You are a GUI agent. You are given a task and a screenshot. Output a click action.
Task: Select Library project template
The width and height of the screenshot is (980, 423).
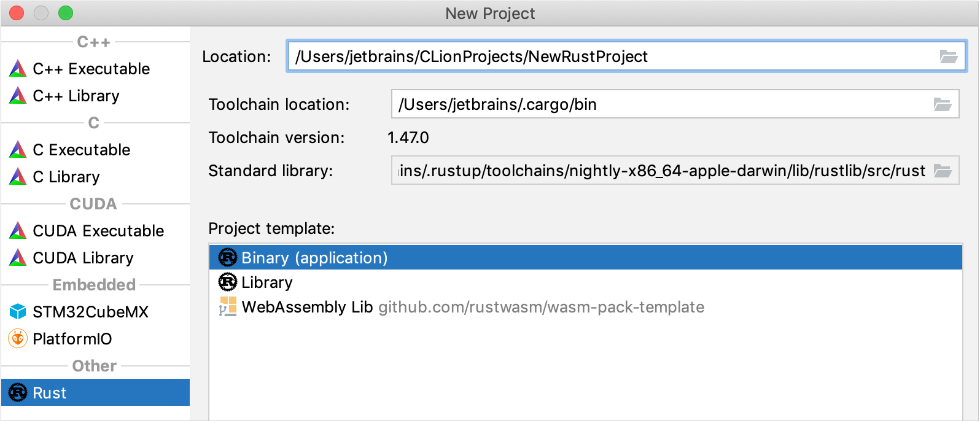tap(586, 282)
